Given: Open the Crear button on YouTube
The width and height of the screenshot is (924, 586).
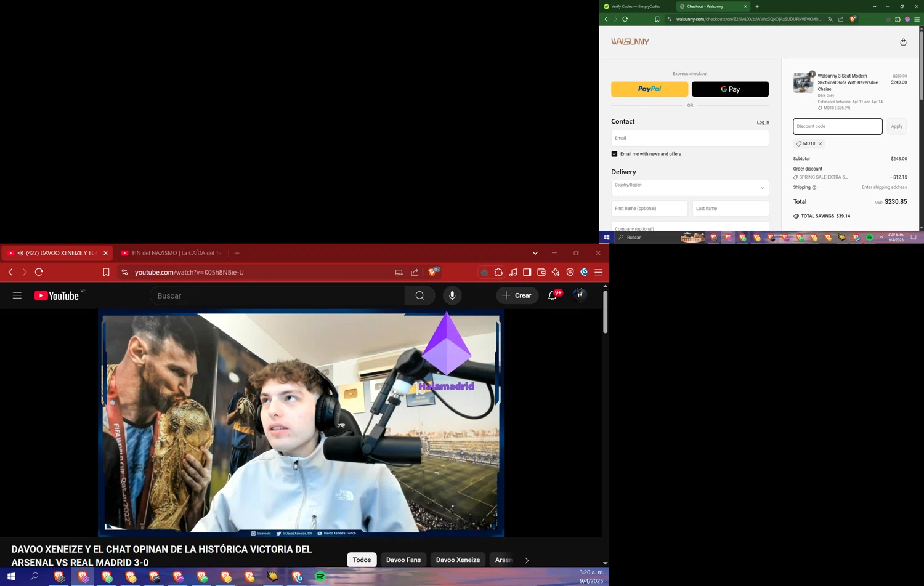Looking at the screenshot, I should [517, 295].
